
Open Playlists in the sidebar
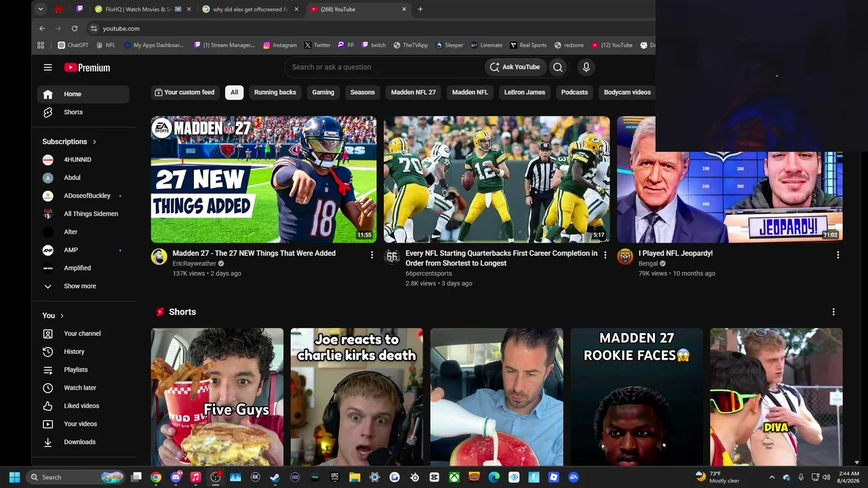click(x=83, y=369)
